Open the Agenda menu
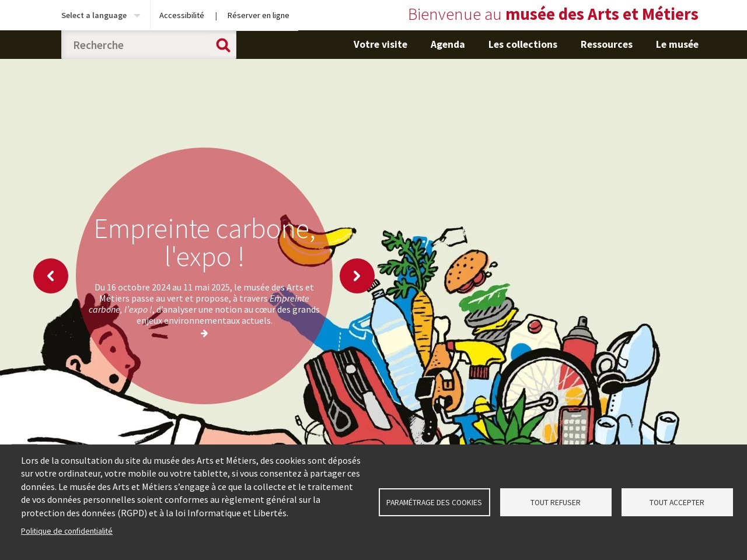This screenshot has height=560, width=747. tap(448, 44)
